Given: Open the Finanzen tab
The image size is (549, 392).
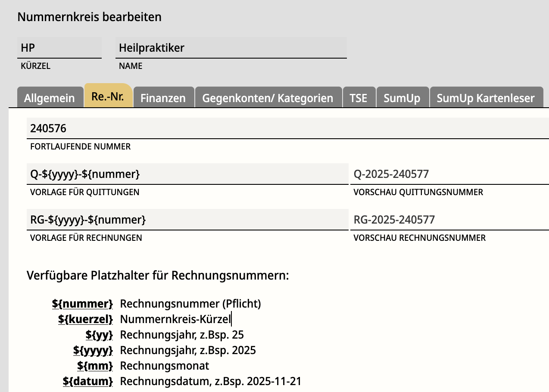Looking at the screenshot, I should 163,98.
